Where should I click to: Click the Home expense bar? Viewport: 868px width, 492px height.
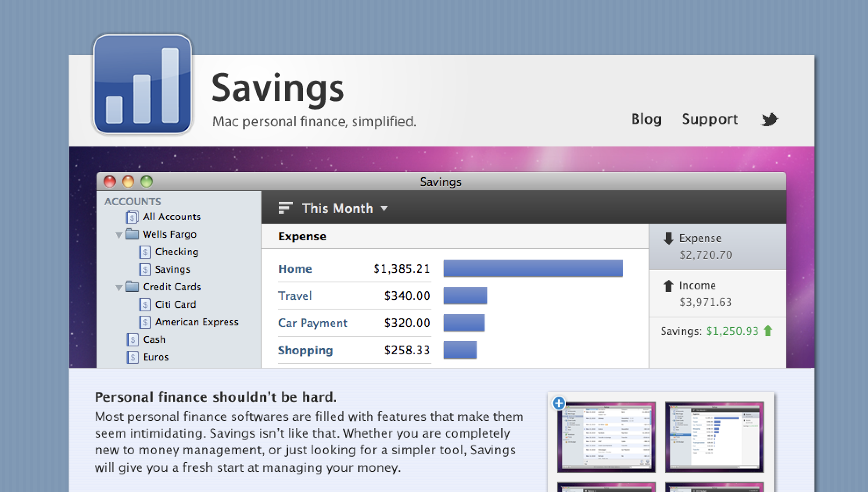click(x=533, y=268)
